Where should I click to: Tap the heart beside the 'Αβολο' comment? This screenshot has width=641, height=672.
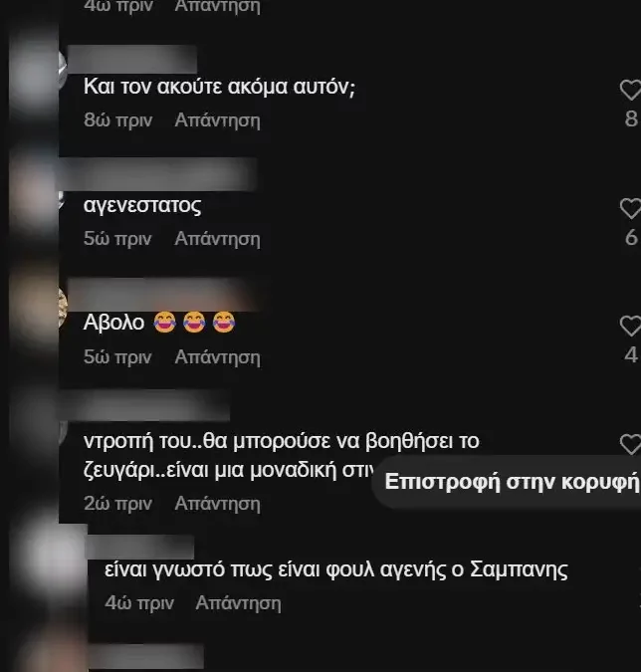631,326
